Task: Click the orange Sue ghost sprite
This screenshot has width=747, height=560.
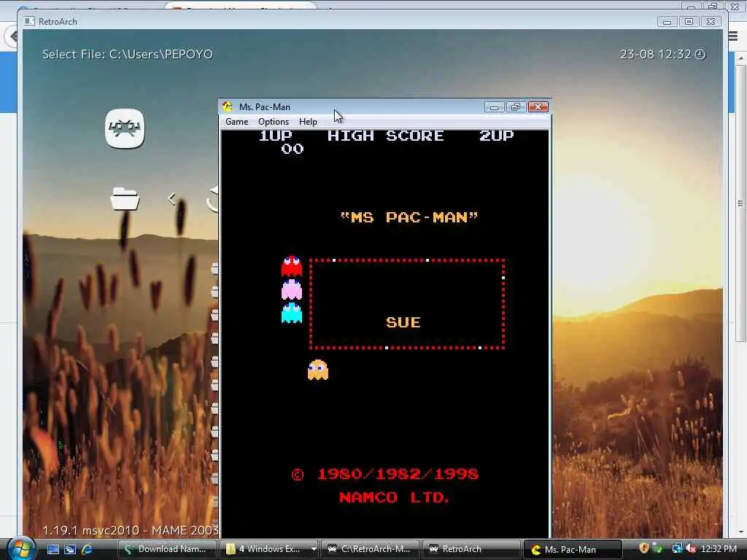Action: [318, 370]
